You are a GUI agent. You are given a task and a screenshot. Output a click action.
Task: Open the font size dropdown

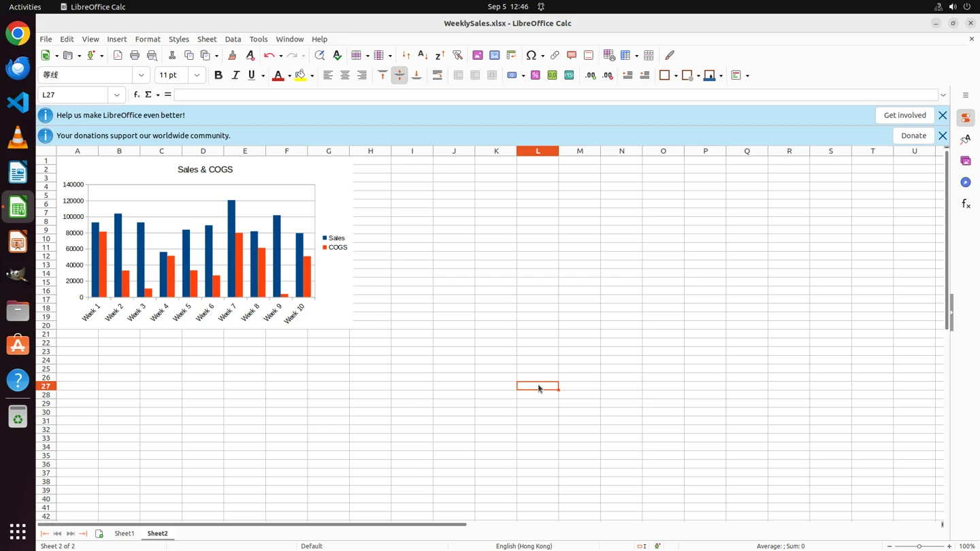[x=197, y=76]
